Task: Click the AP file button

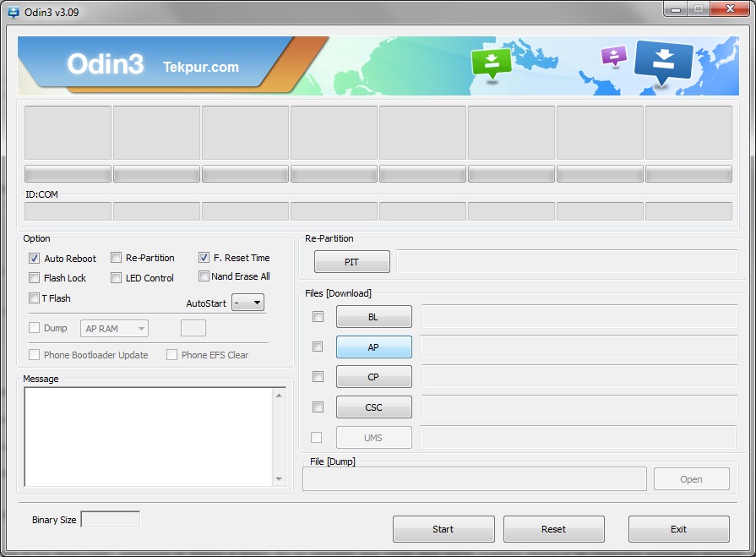Action: (x=373, y=347)
